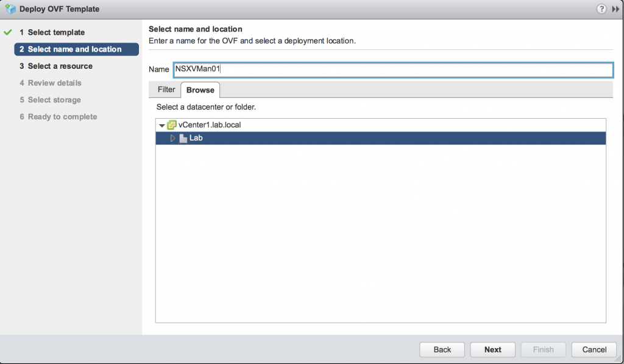Collapse the vCenter1.lab.local tree node

pos(161,125)
